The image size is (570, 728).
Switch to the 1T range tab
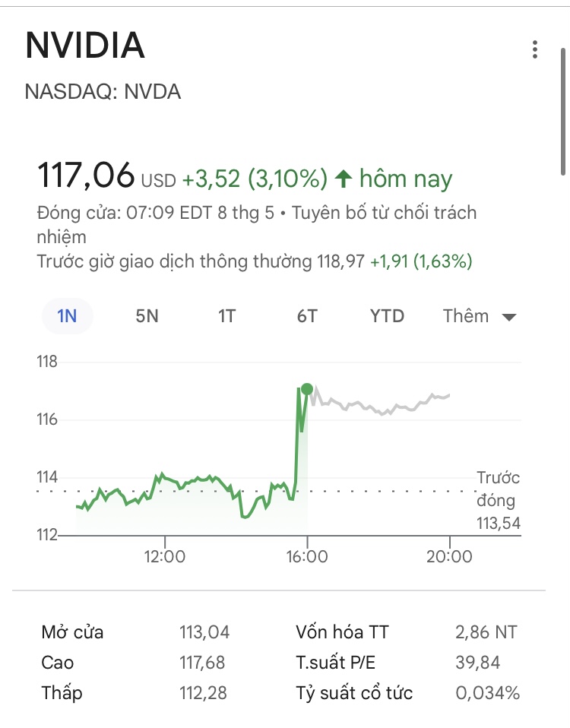tap(226, 316)
